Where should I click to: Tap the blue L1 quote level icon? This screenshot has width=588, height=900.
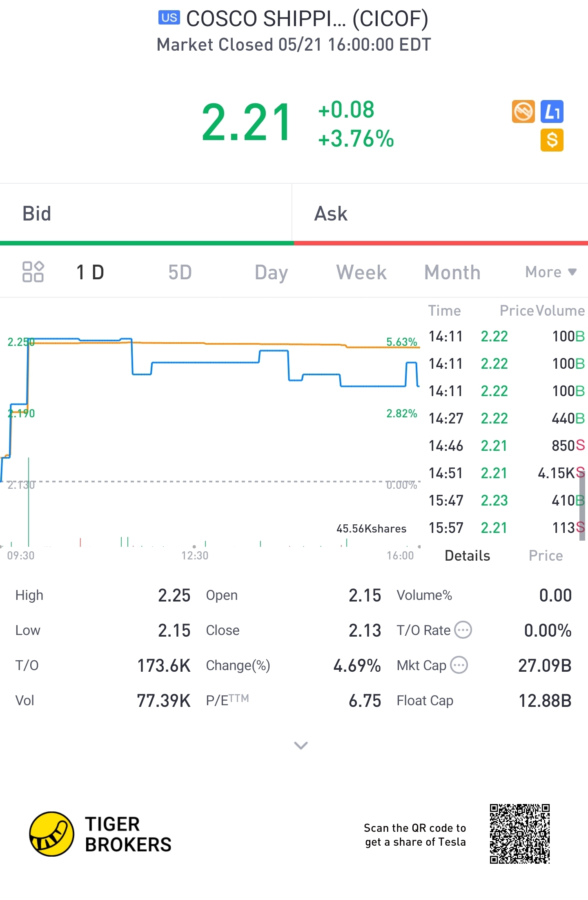(552, 111)
